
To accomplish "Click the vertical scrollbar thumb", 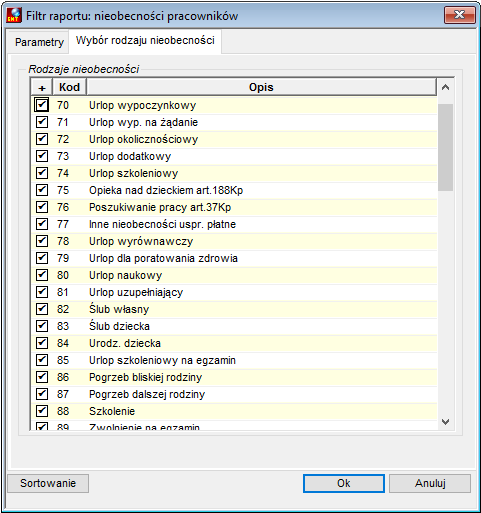I will pyautogui.click(x=445, y=147).
